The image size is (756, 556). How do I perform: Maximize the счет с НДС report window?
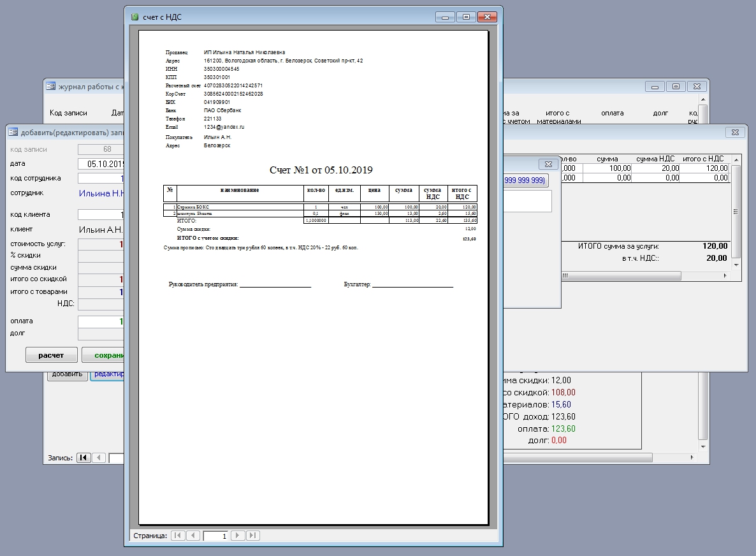(x=466, y=17)
